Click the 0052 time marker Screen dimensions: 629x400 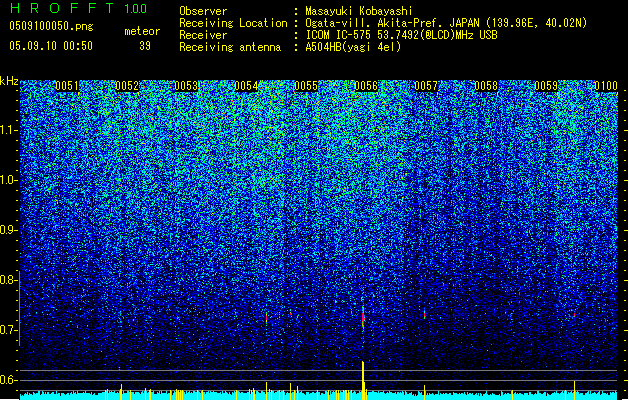pos(127,86)
